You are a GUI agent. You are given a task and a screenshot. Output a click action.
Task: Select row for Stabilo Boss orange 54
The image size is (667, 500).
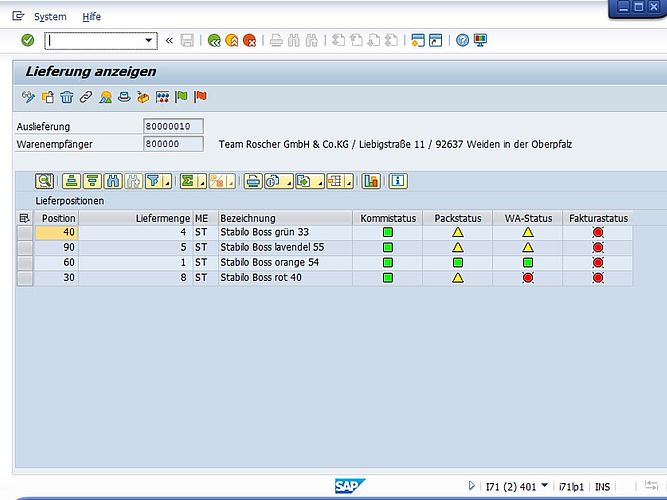point(25,262)
